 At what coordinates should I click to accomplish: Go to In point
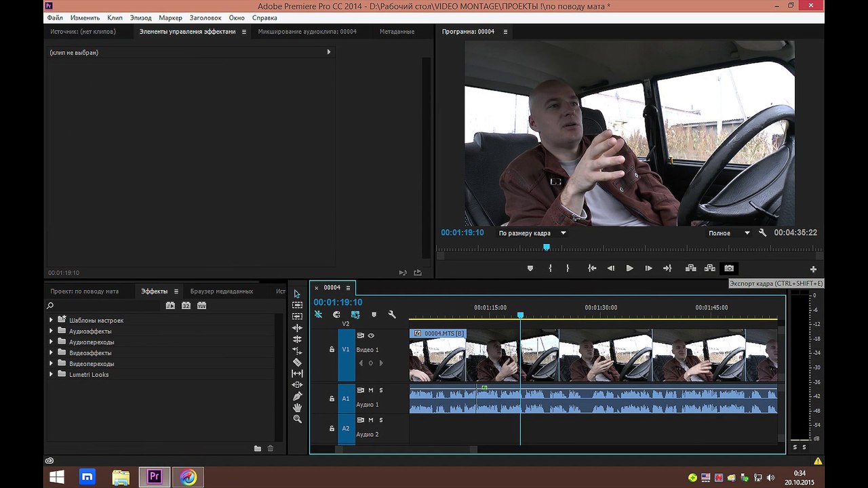pyautogui.click(x=592, y=268)
